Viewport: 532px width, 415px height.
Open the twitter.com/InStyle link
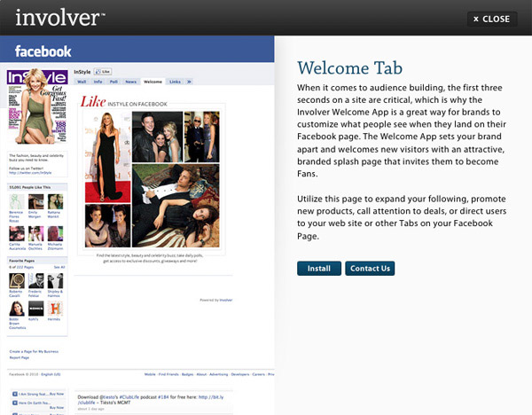30,173
